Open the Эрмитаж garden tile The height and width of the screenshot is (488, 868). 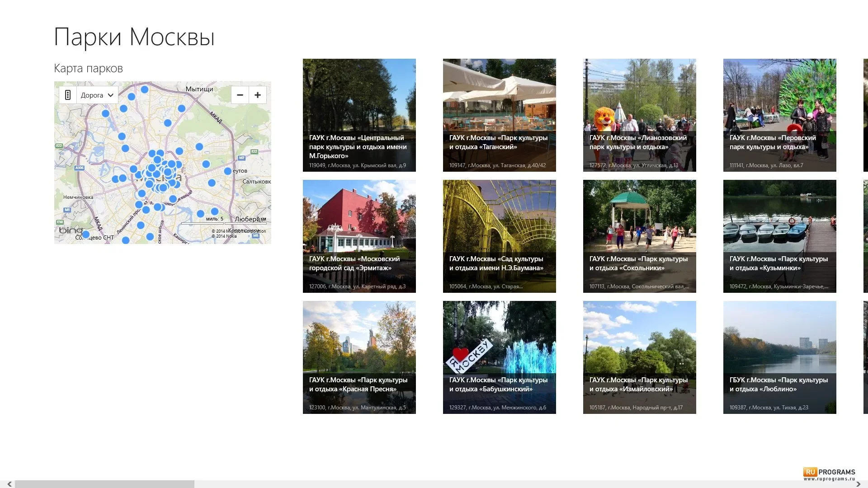(x=359, y=236)
